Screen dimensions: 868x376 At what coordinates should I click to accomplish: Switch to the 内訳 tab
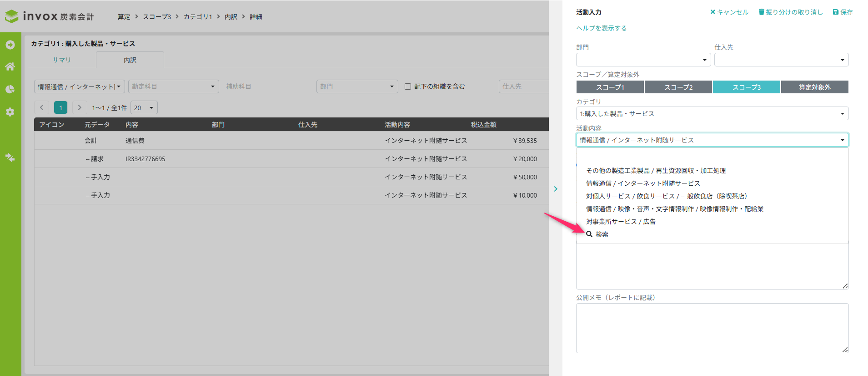coord(130,60)
